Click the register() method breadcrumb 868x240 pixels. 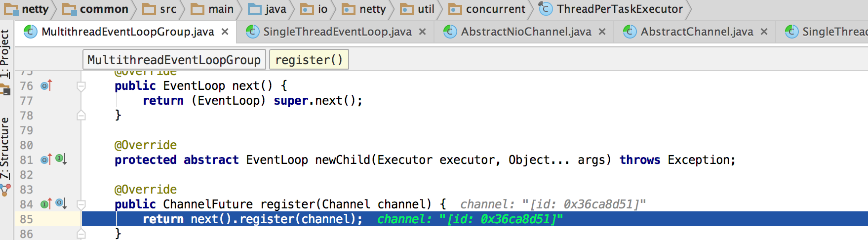pos(309,60)
